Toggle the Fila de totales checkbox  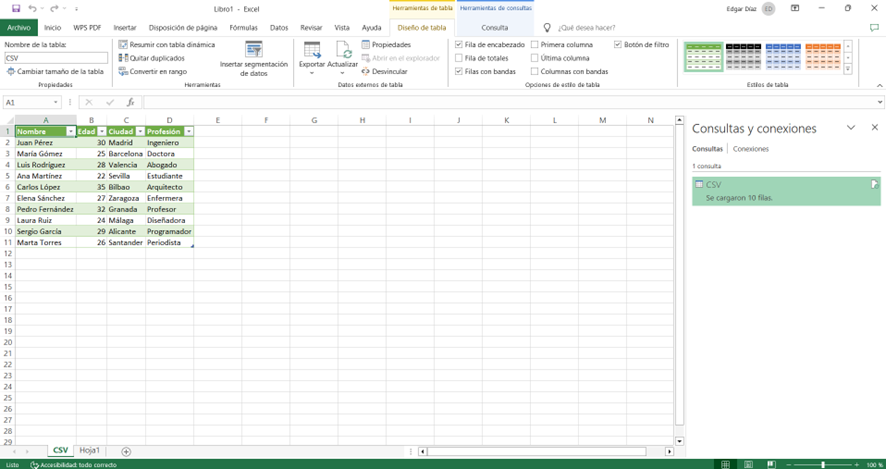click(459, 58)
